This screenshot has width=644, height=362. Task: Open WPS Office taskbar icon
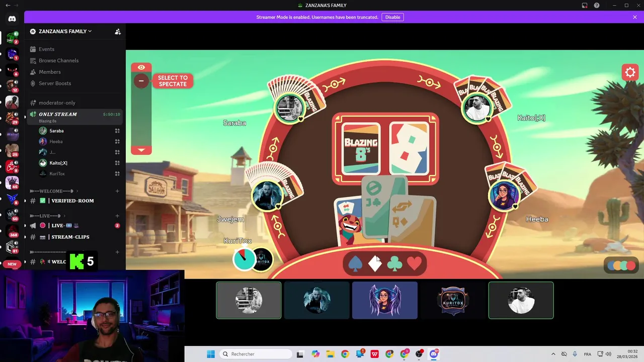click(x=374, y=354)
